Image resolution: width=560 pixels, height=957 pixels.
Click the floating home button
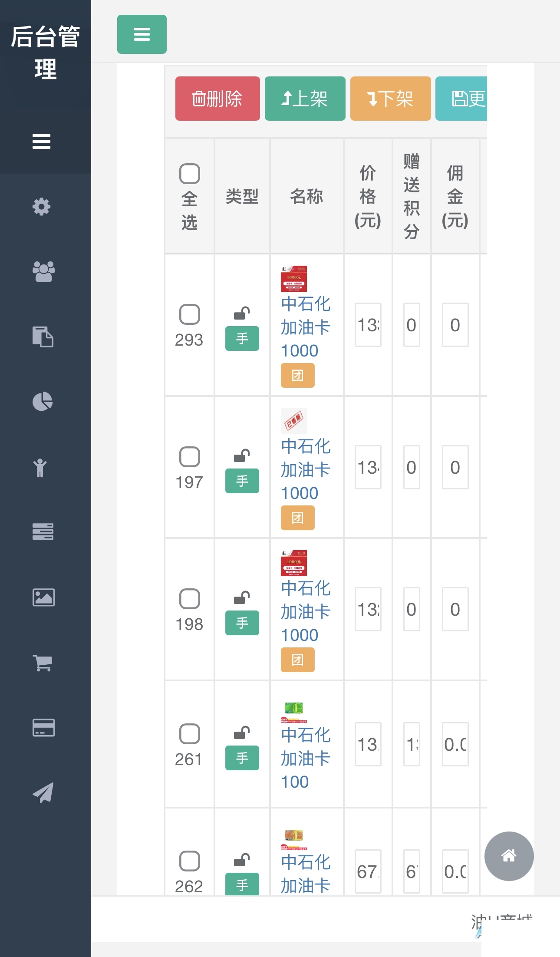click(509, 856)
